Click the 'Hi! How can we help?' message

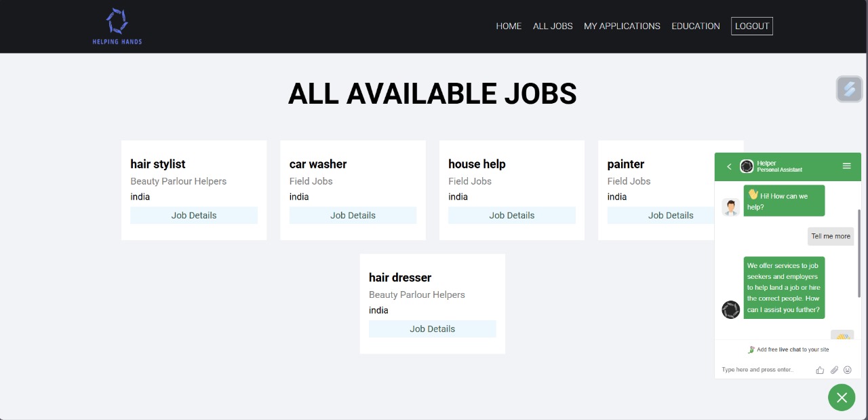(784, 201)
